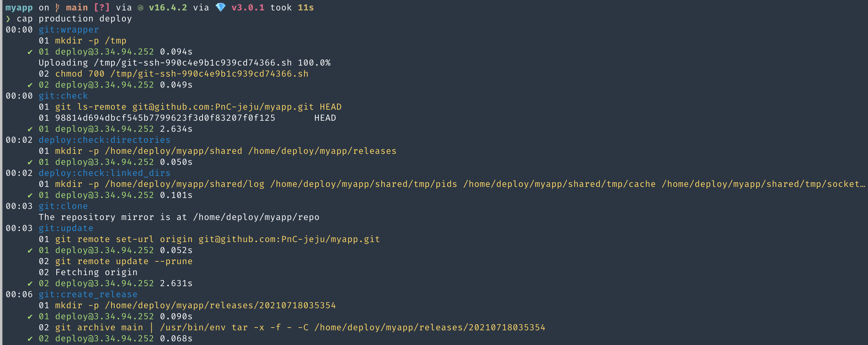
Task: Click the green checkmark beside the 0.094s result
Action: click(30, 52)
